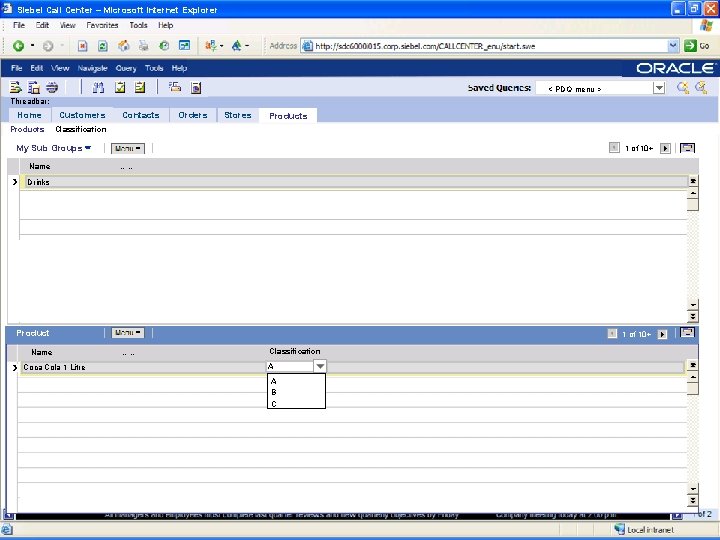This screenshot has height=540, width=720.
Task: Go to next record set in My Sub Groups
Action: (x=665, y=148)
